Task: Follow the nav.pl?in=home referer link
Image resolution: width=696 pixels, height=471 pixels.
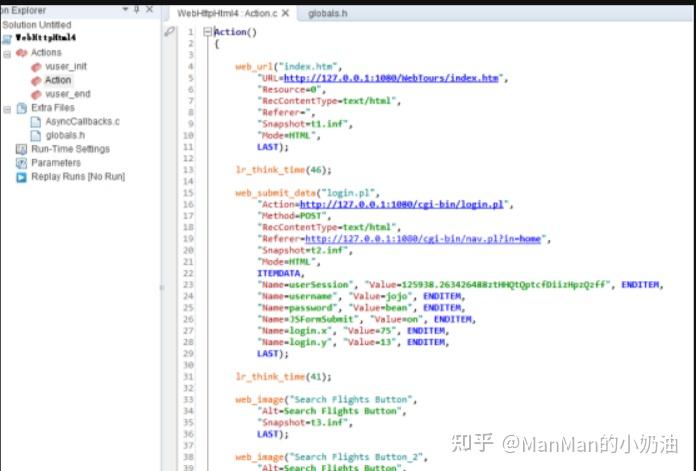Action: (x=423, y=239)
